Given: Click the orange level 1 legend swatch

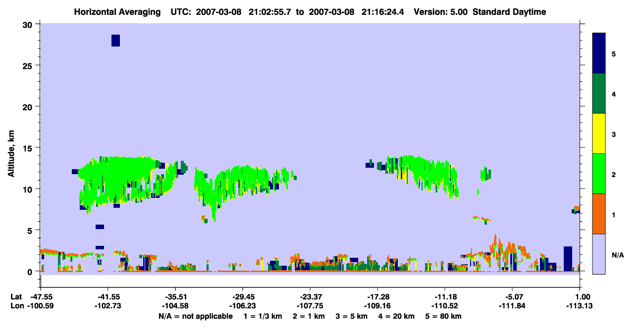Looking at the screenshot, I should (599, 214).
